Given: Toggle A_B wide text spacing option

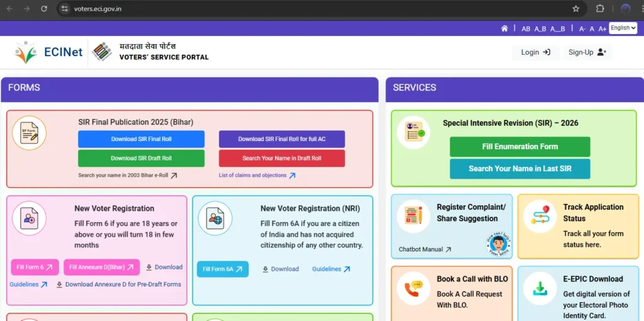Looking at the screenshot, I should pos(540,28).
